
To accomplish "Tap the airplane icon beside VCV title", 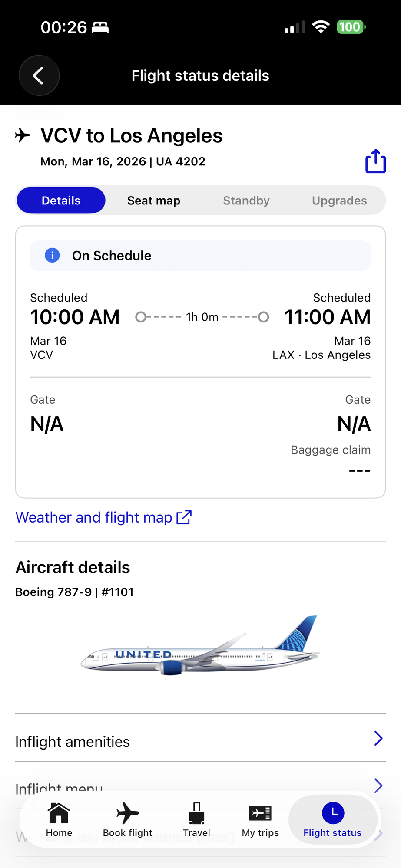I will 23,135.
